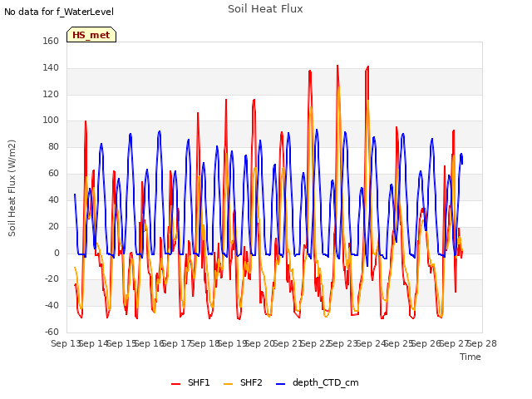The height and width of the screenshot is (399, 532).
Task: Click the Sep 13 x-axis date label
Action: (66, 343)
